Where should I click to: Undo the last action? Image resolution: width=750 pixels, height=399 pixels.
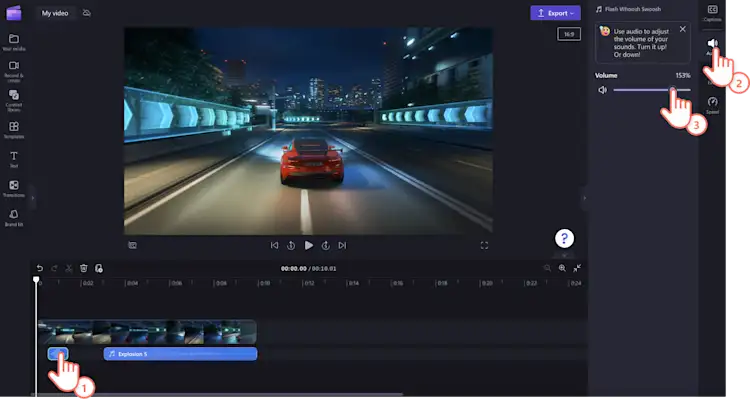tap(40, 268)
